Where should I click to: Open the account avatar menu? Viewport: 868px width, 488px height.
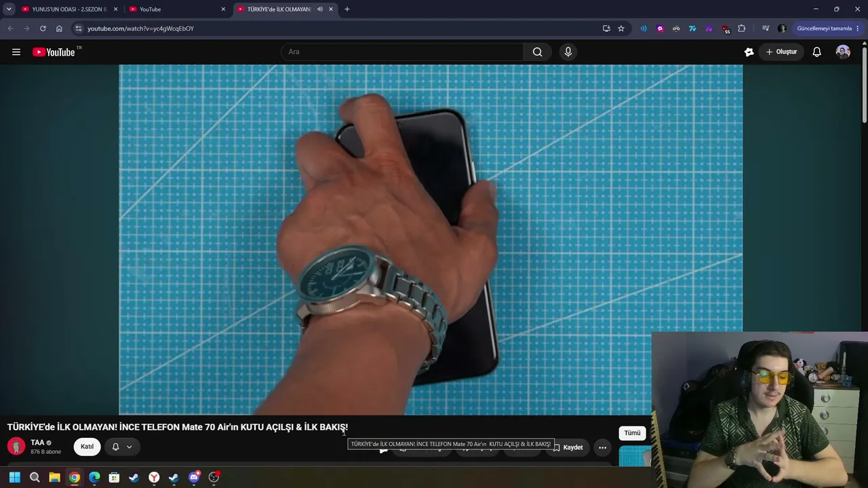point(843,52)
